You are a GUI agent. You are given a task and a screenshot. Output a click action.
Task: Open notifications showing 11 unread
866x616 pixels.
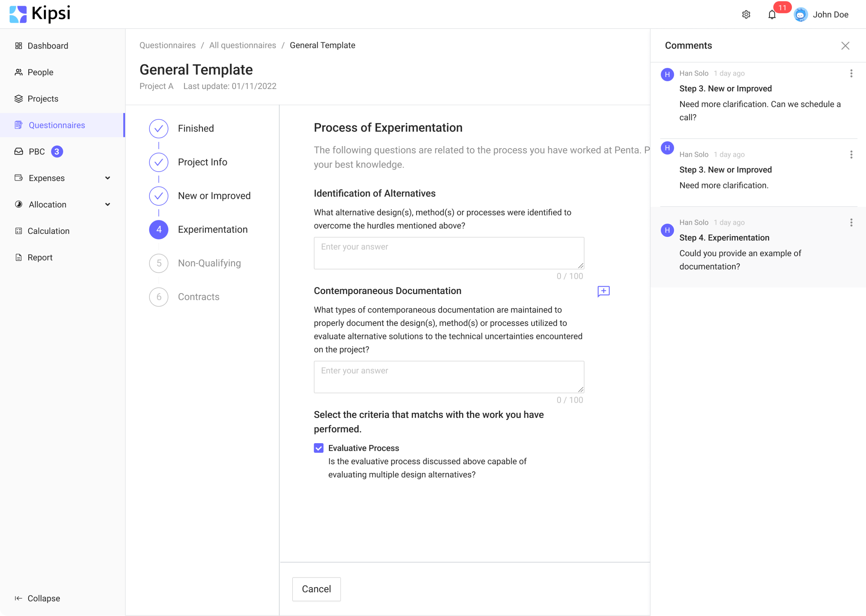[772, 14]
